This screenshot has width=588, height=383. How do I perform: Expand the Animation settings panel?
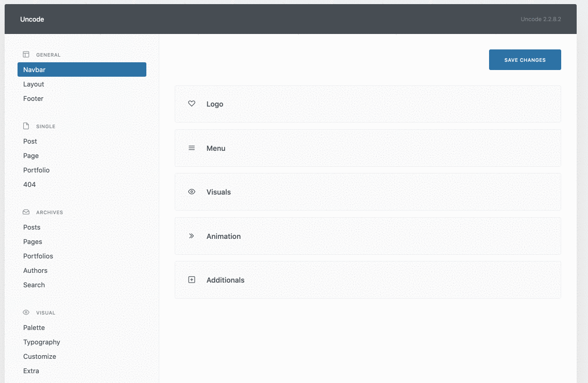click(368, 236)
